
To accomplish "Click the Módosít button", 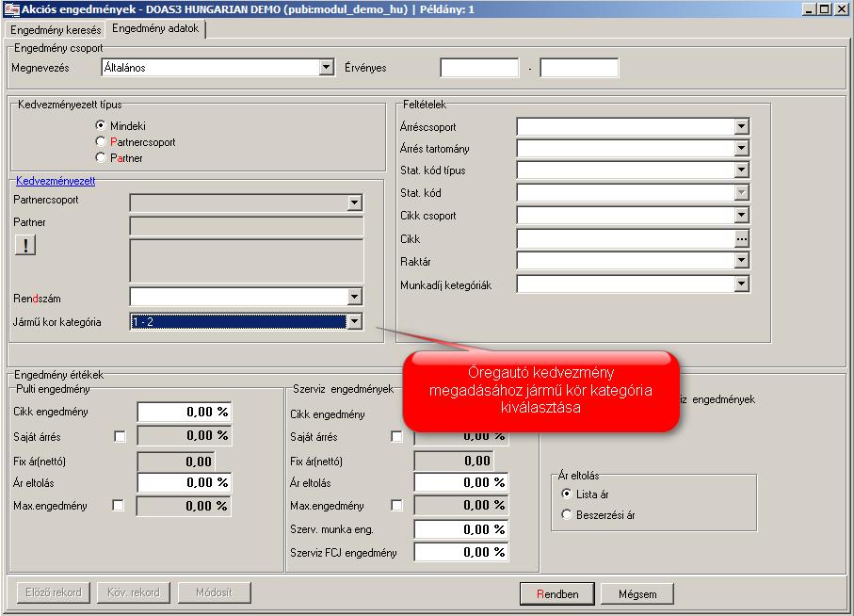I will pos(214,592).
